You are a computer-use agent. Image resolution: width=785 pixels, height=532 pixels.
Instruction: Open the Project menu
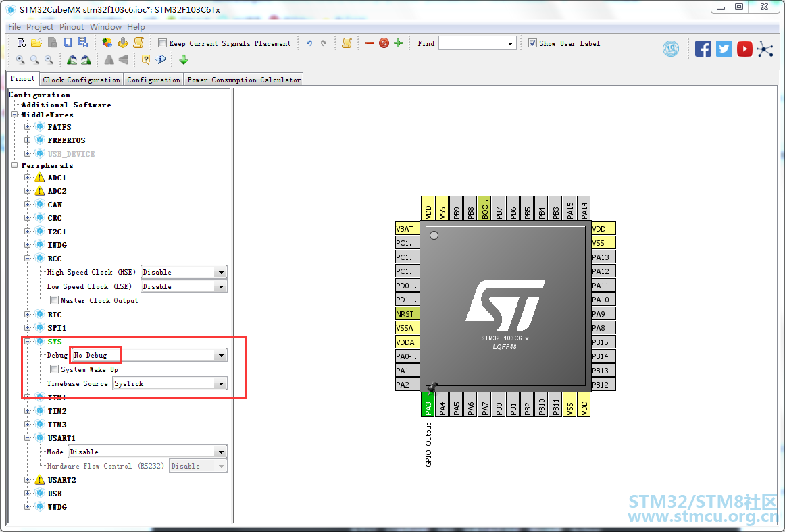(40, 27)
